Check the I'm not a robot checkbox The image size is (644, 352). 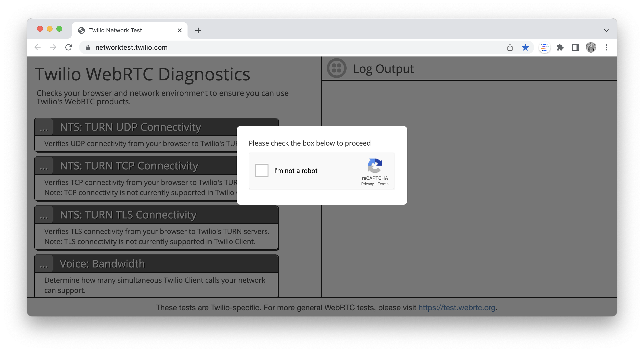click(261, 170)
